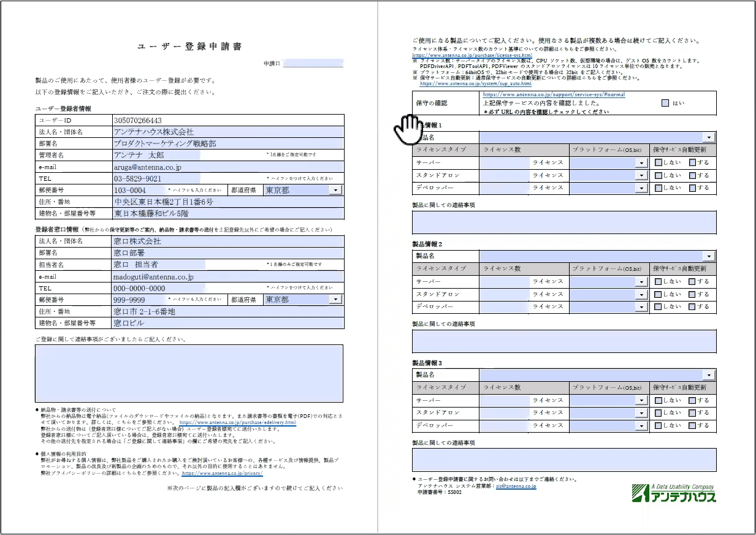Tick しない for サーバー in 製品情報2

coord(658,282)
